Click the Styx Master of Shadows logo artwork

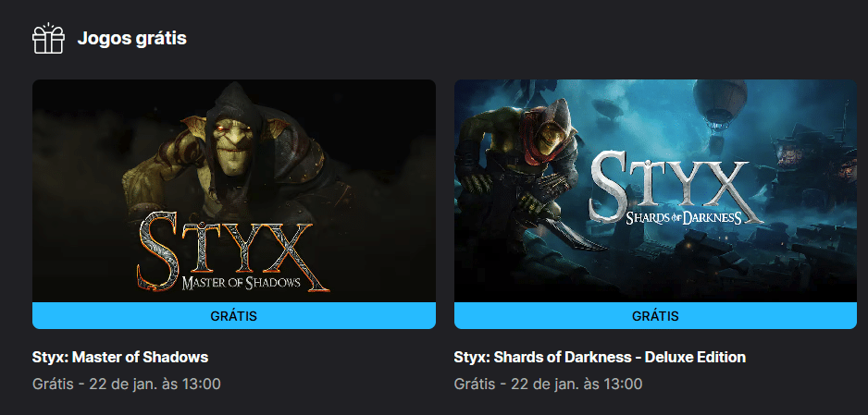[232, 253]
